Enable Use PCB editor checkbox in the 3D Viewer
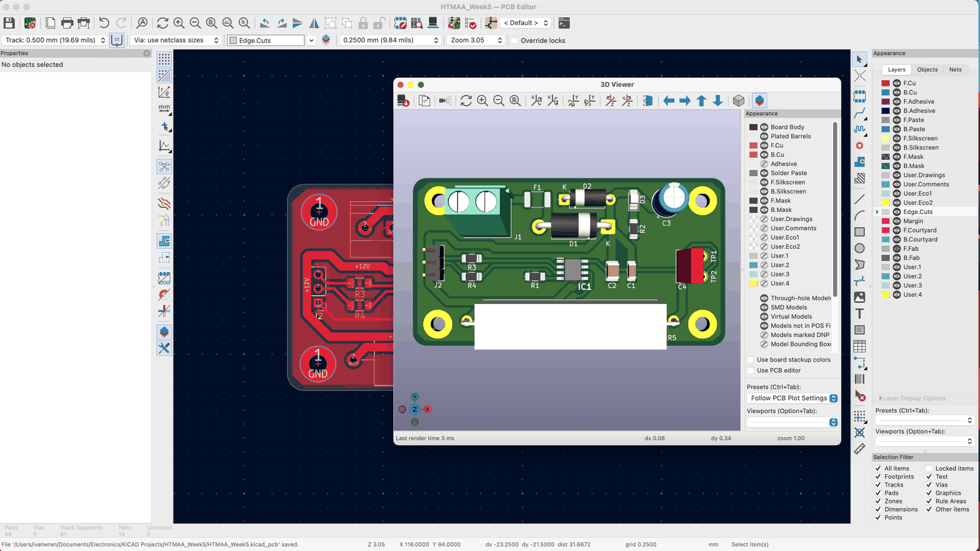Viewport: 980px width, 551px height. (x=750, y=370)
